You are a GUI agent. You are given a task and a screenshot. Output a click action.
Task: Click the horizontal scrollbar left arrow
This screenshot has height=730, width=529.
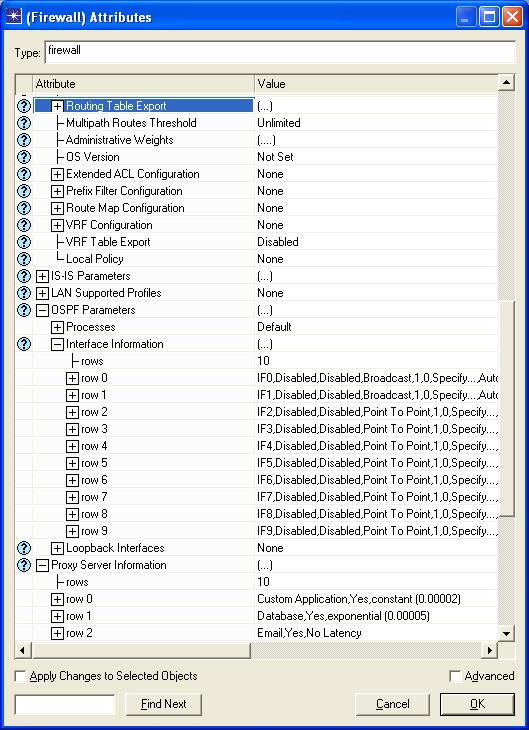click(x=23, y=650)
